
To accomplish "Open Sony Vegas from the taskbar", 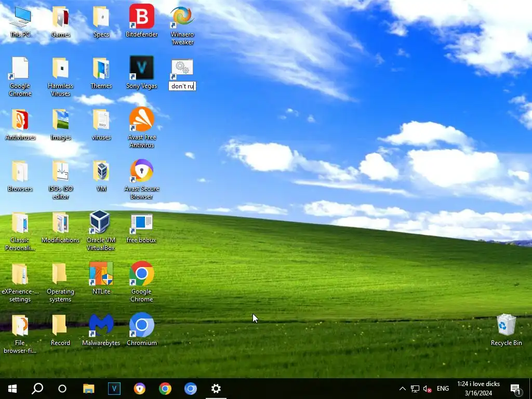I will tap(114, 389).
